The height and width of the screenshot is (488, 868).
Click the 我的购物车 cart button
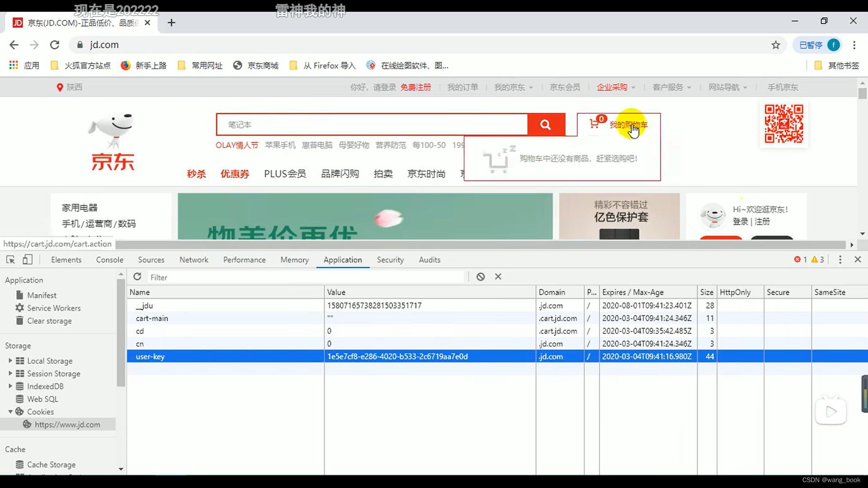click(x=618, y=124)
